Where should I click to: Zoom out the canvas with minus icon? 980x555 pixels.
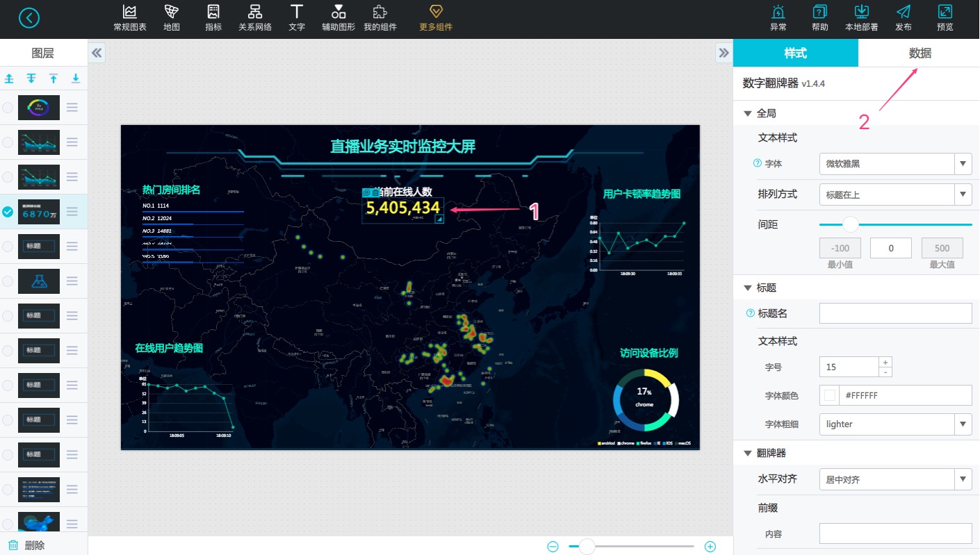[x=553, y=547]
